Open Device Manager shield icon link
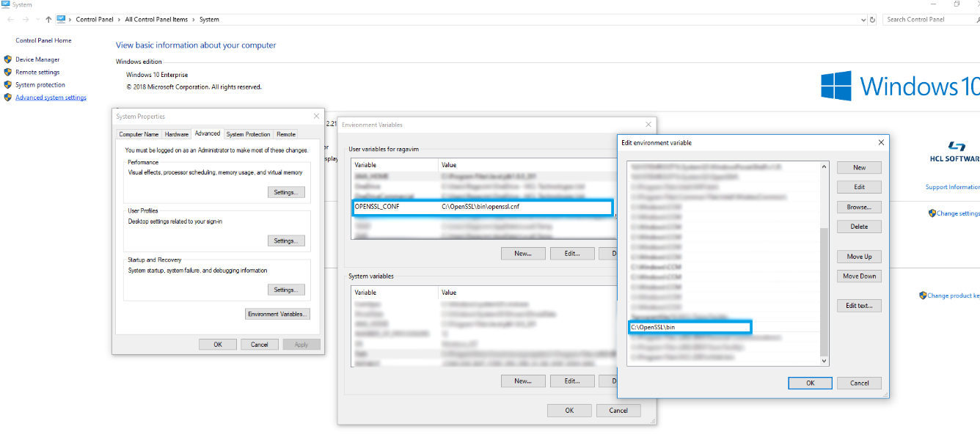Image resolution: width=980 pixels, height=448 pixels. (8, 59)
